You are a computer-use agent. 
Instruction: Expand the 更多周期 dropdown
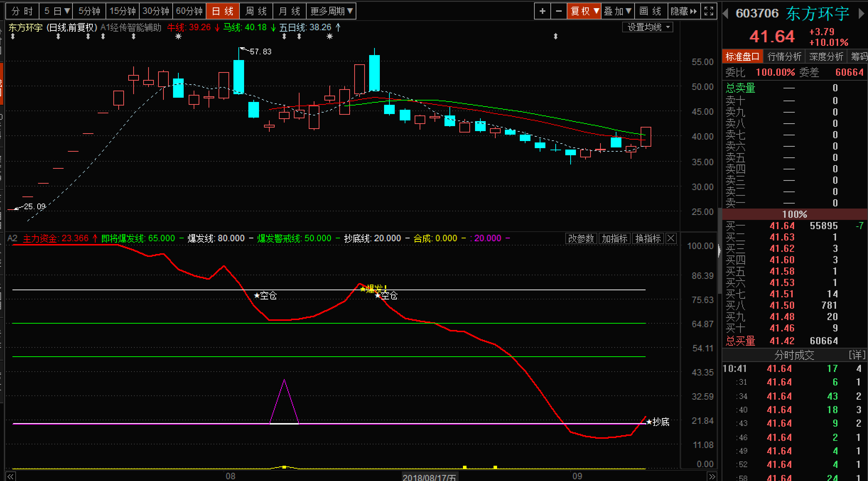[x=331, y=11]
